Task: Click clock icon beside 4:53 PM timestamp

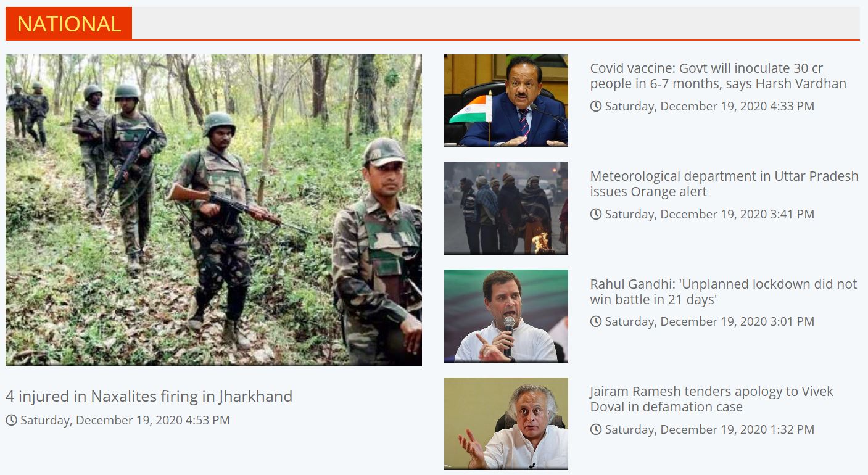Action: point(11,420)
